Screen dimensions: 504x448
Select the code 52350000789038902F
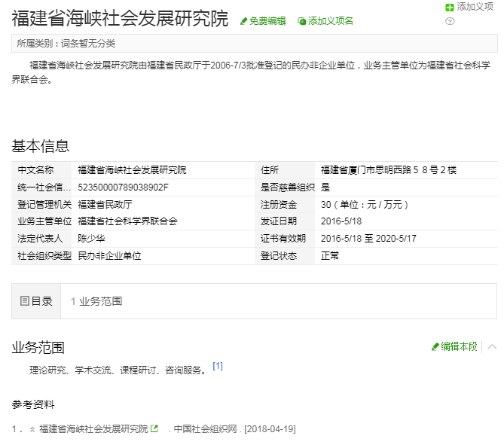point(123,187)
